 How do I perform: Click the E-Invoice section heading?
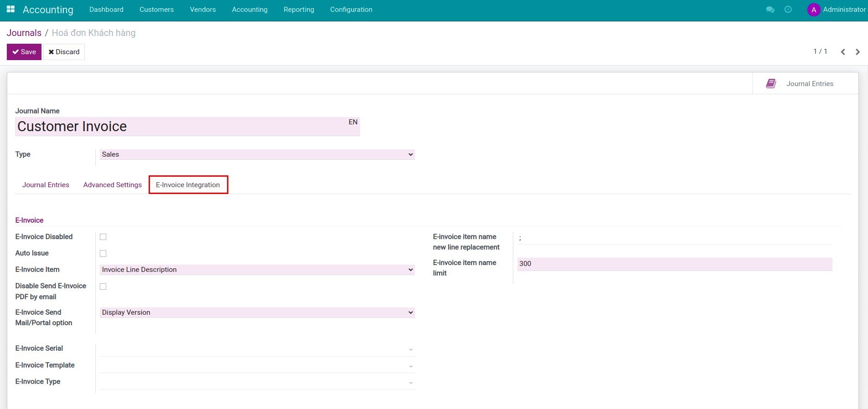pos(30,220)
